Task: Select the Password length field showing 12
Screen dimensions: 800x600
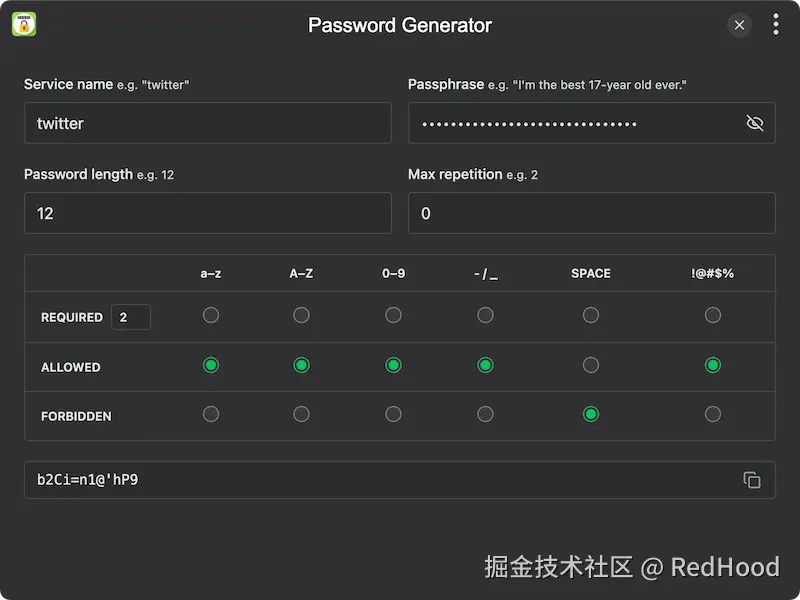Action: tap(207, 213)
